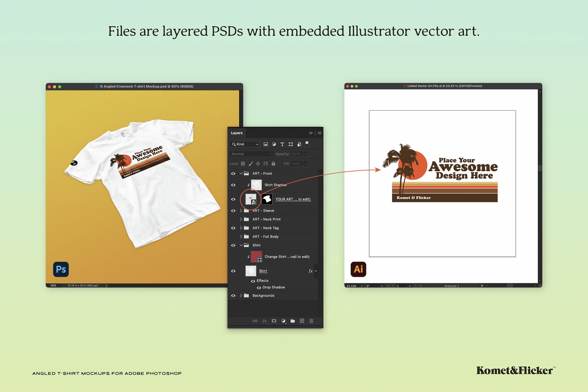Select the filter by pixel layers icon
The height and width of the screenshot is (392, 588).
266,144
